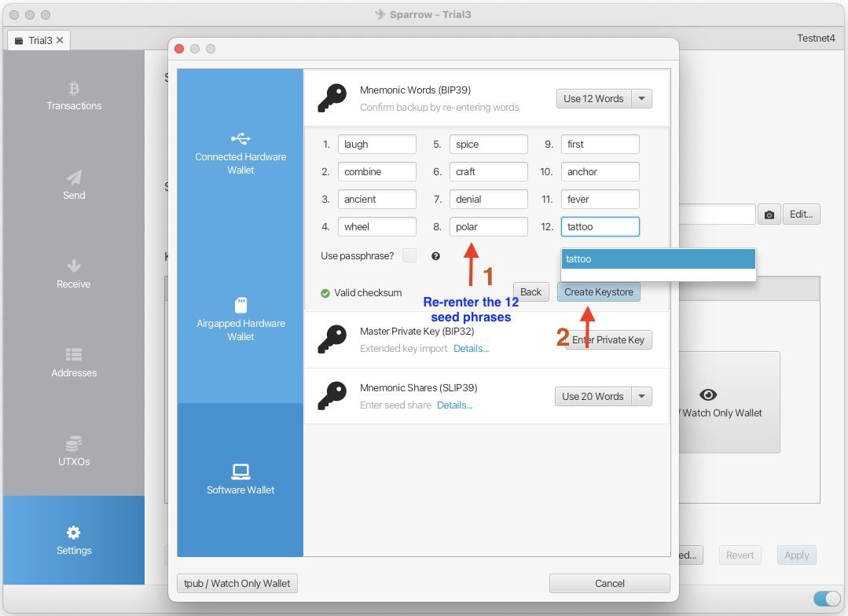Focus word 10 field containing anchor
The height and width of the screenshot is (616, 848).
point(600,172)
